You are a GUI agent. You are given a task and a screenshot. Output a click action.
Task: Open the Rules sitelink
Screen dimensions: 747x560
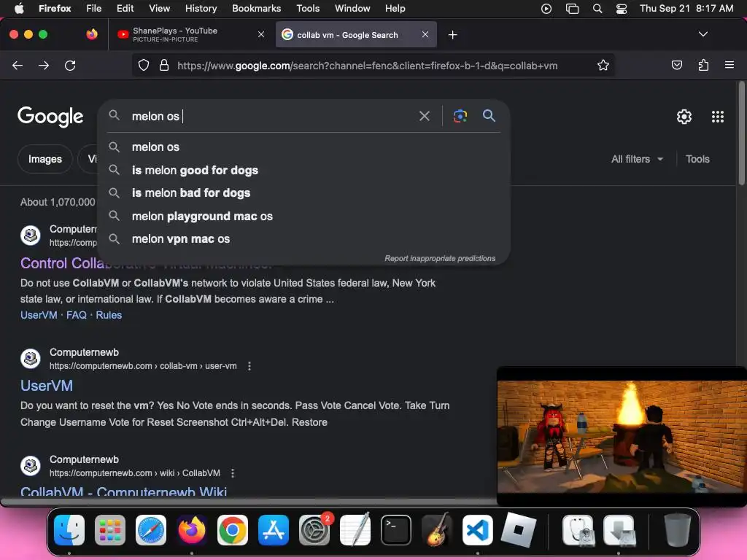pos(109,315)
